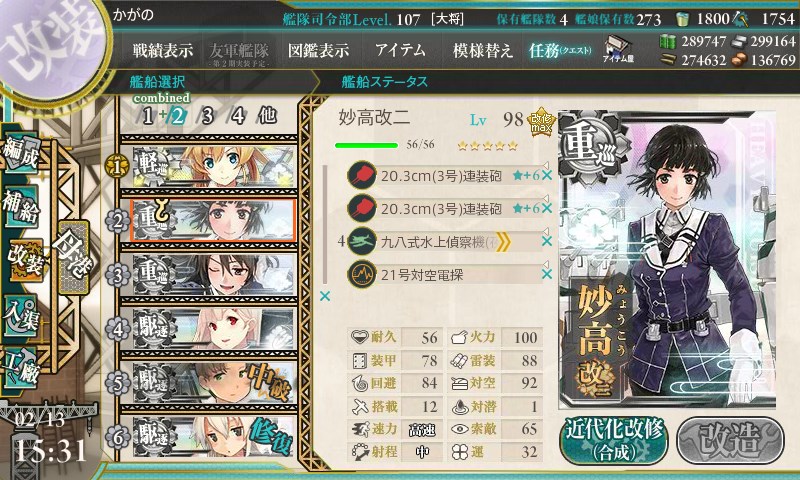Select the fifth ship with 中破 damage
The width and height of the screenshot is (800, 480).
coord(214,383)
